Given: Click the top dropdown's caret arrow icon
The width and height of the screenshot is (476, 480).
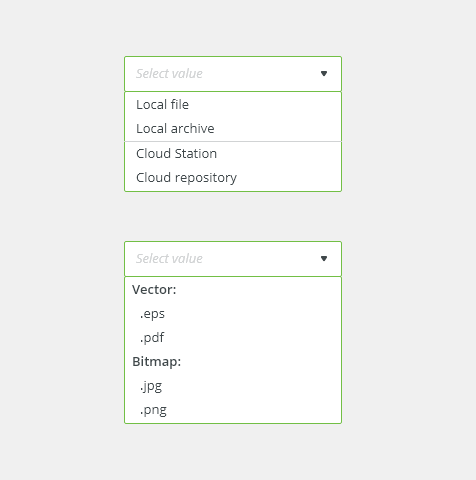Looking at the screenshot, I should pos(324,74).
